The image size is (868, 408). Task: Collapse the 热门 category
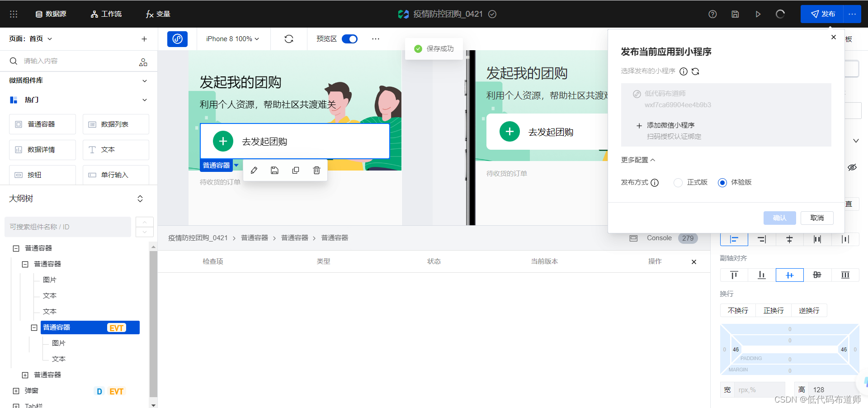[145, 100]
